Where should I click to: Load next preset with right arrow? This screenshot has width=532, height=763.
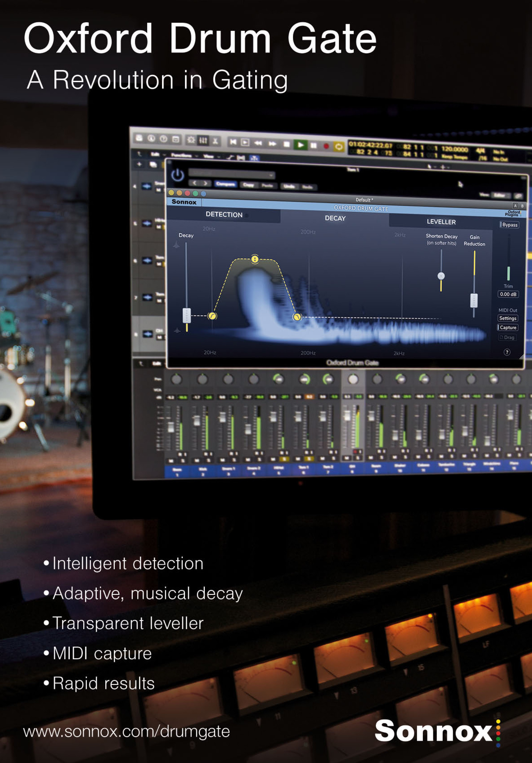(x=205, y=183)
